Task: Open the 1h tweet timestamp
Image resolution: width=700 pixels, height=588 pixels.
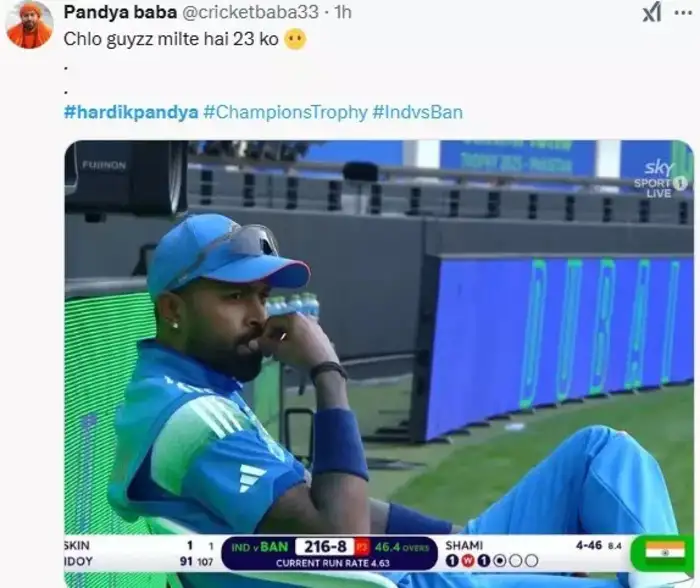Action: click(x=343, y=12)
